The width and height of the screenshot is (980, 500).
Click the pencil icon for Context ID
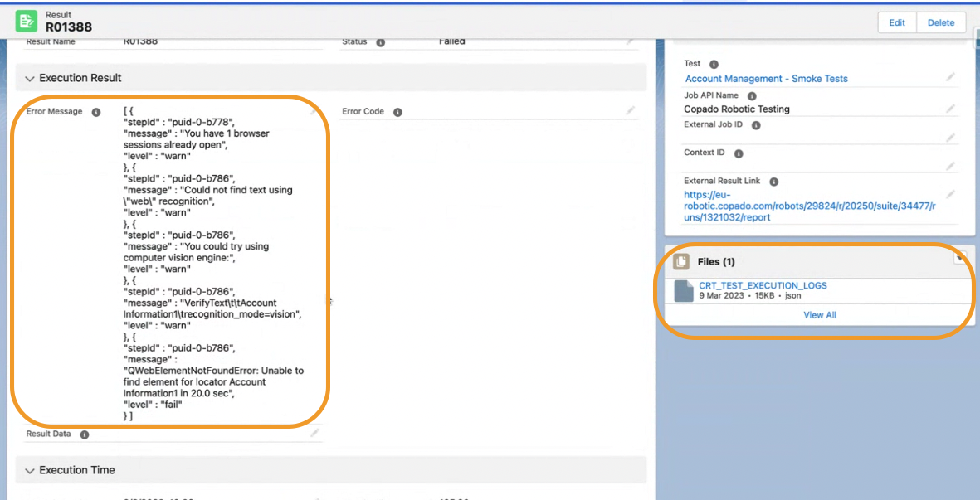[x=950, y=166]
